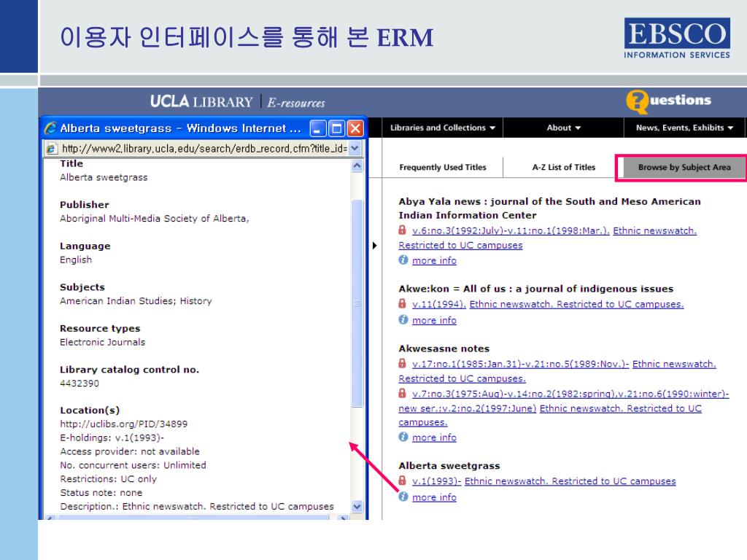Open UCLA Library home link
This screenshot has width=747, height=560.
pos(201,102)
